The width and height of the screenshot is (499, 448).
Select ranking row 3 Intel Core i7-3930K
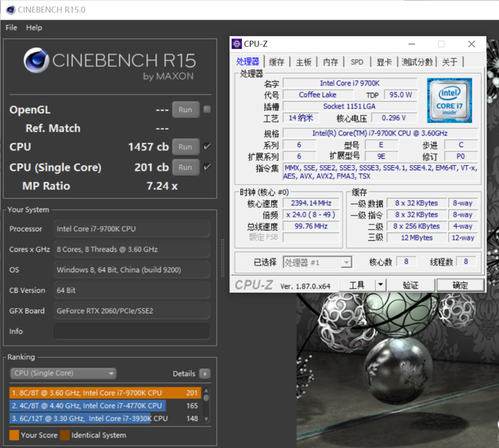pyautogui.click(x=105, y=418)
